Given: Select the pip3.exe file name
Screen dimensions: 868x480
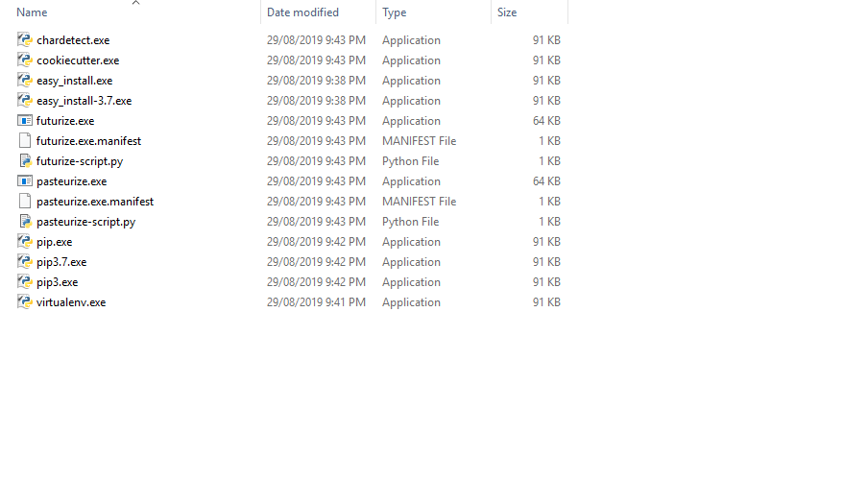Looking at the screenshot, I should 57,282.
